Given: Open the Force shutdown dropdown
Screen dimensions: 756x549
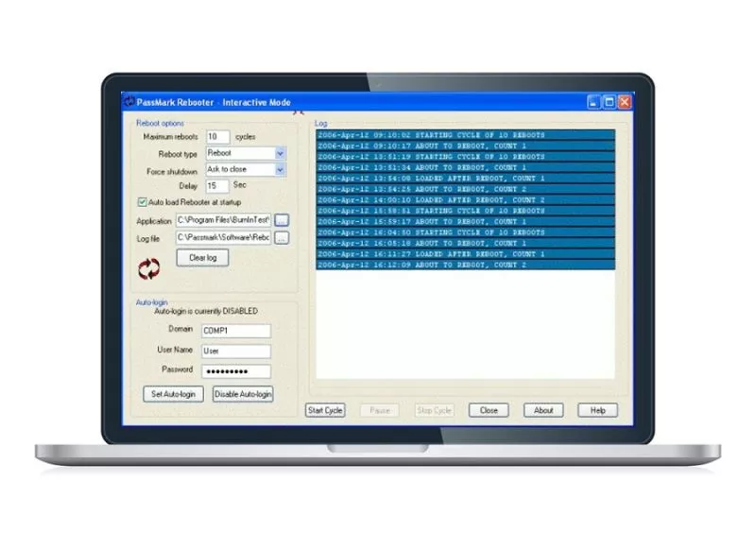Looking at the screenshot, I should pyautogui.click(x=280, y=170).
